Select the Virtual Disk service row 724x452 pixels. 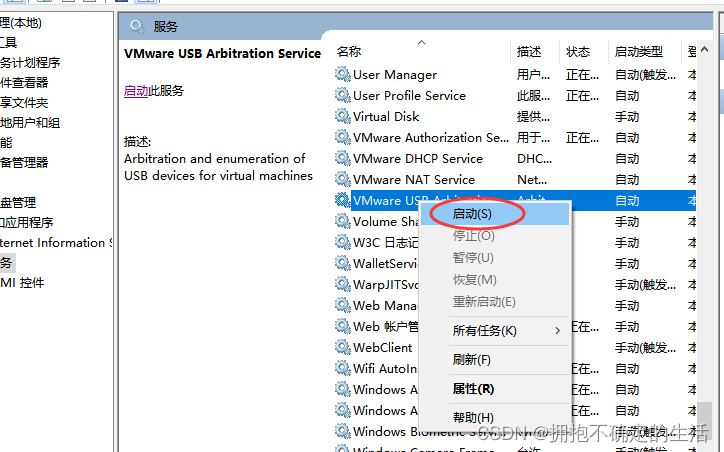[x=515, y=116]
